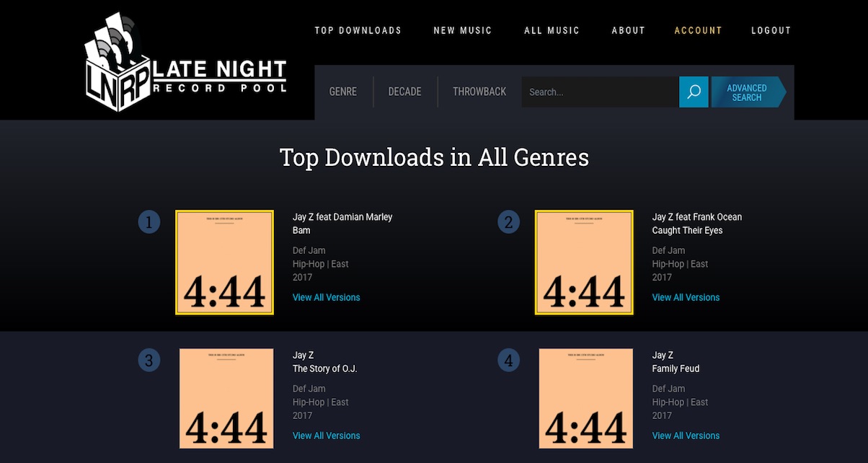
Task: Click the 'Def Jam' label under Bam
Action: (309, 251)
